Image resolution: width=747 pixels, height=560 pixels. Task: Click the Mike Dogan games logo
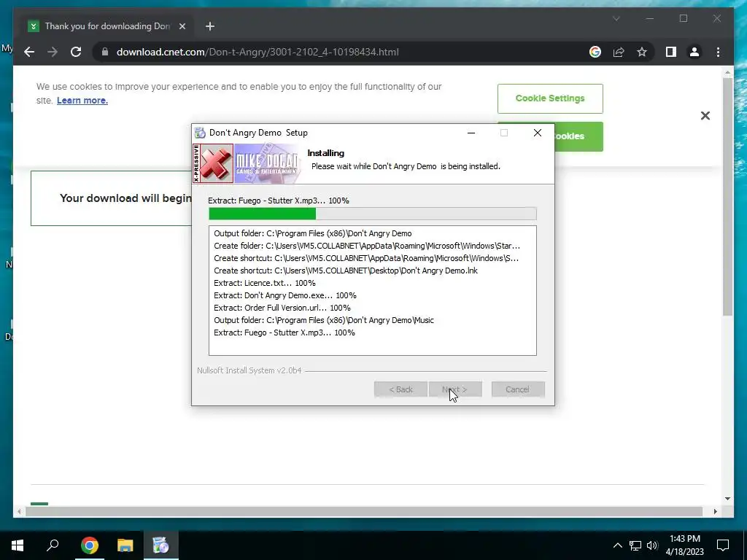point(268,163)
